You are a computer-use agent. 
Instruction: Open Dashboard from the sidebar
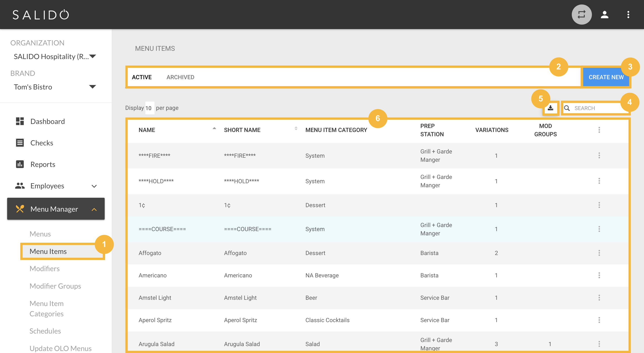click(47, 121)
